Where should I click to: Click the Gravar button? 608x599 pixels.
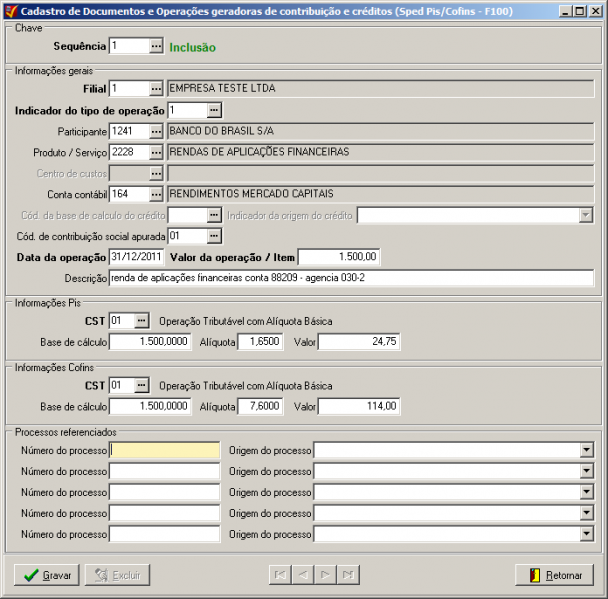coord(47,575)
